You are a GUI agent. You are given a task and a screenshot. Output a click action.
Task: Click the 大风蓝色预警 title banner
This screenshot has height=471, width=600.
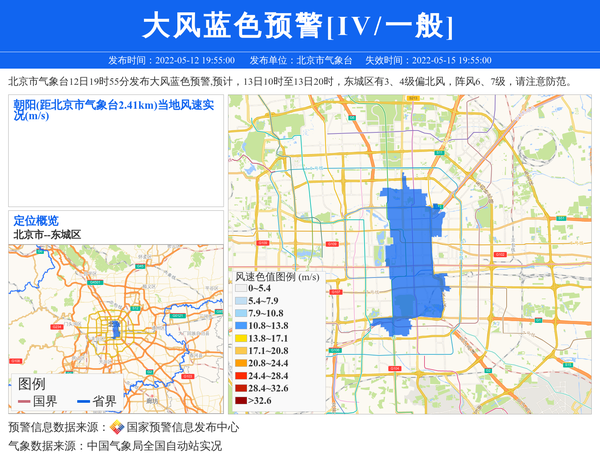(298, 26)
